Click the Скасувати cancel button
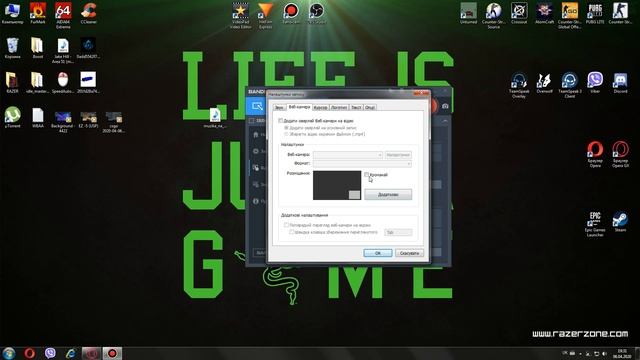The width and height of the screenshot is (640, 360). click(409, 253)
